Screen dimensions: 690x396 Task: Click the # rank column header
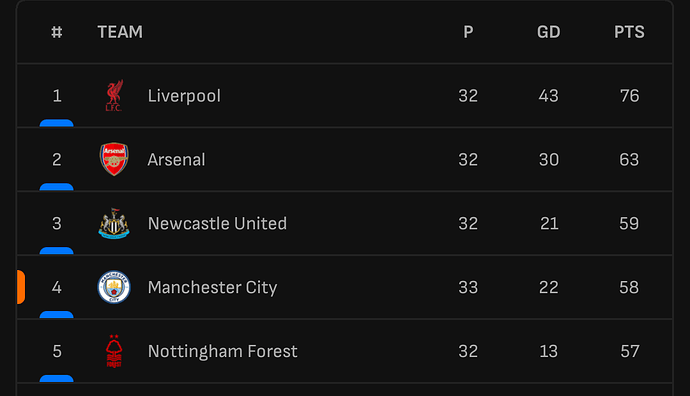click(57, 32)
